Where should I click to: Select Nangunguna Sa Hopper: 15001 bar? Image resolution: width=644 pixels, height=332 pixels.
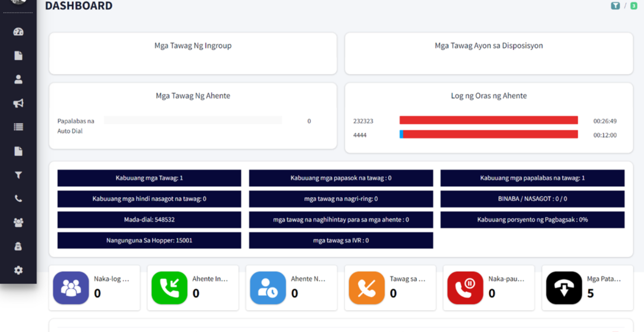[149, 240]
